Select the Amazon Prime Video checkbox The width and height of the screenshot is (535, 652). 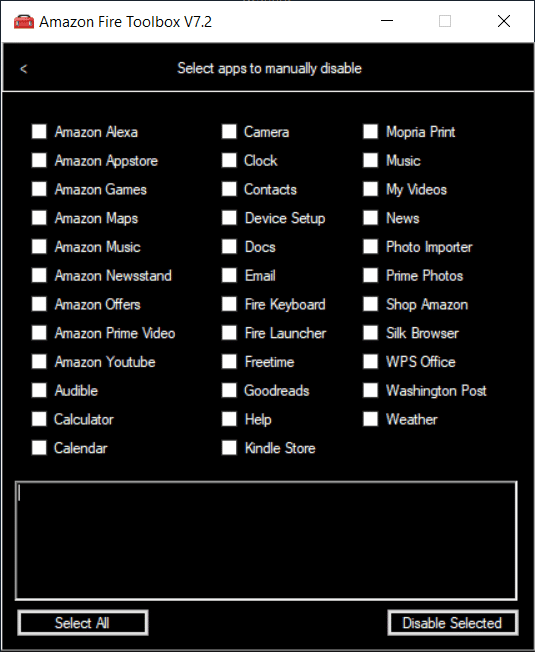39,333
